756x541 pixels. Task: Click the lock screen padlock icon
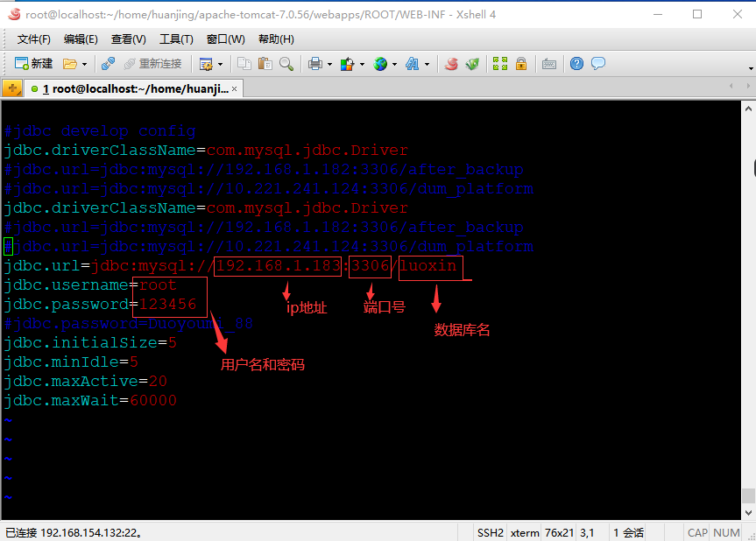pos(521,64)
